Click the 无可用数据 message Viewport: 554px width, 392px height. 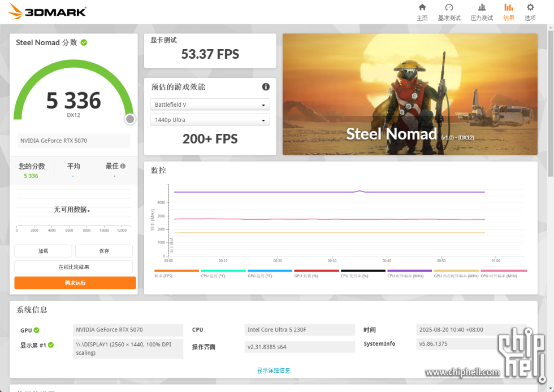click(x=72, y=210)
